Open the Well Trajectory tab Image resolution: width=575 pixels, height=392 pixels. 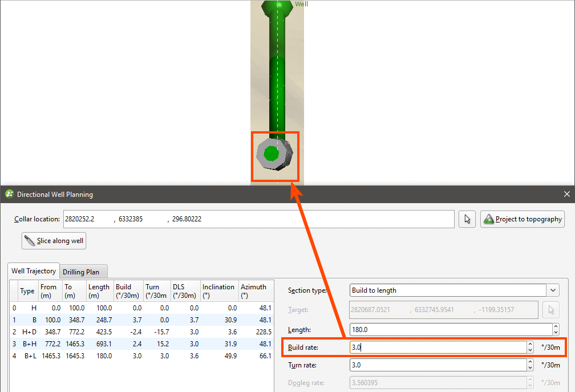[34, 271]
